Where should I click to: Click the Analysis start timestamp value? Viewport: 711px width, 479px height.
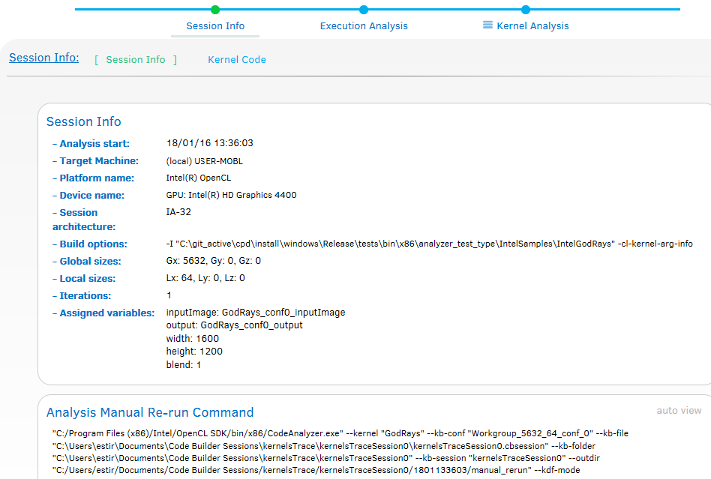(209, 143)
